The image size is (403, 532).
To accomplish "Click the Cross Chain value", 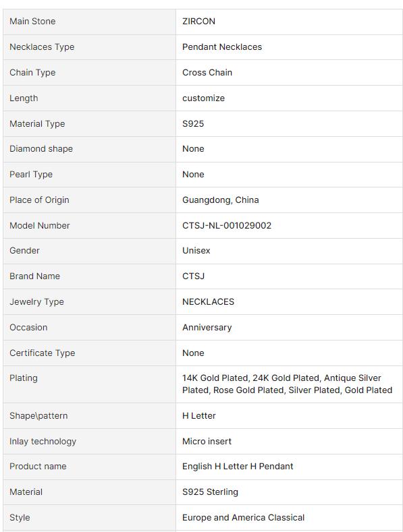I will coord(207,73).
